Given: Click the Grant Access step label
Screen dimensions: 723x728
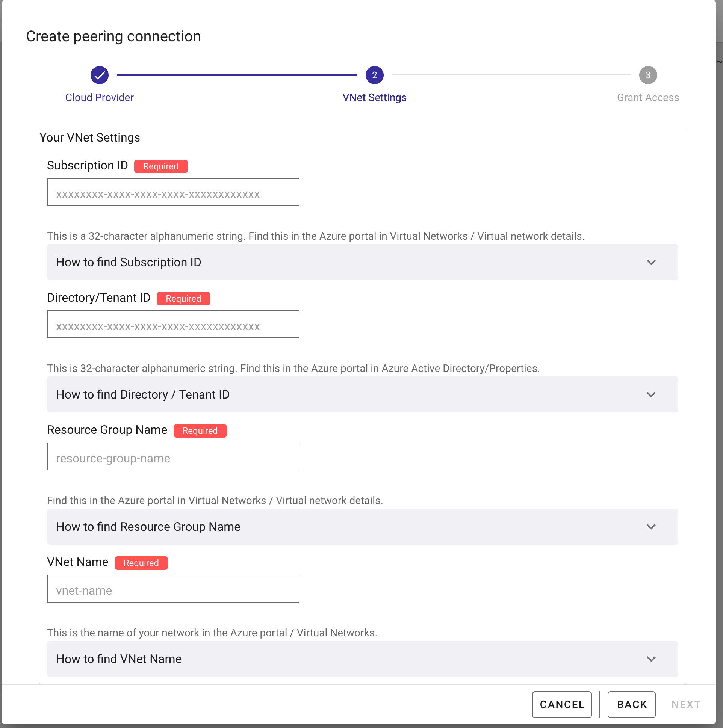Looking at the screenshot, I should pos(647,98).
